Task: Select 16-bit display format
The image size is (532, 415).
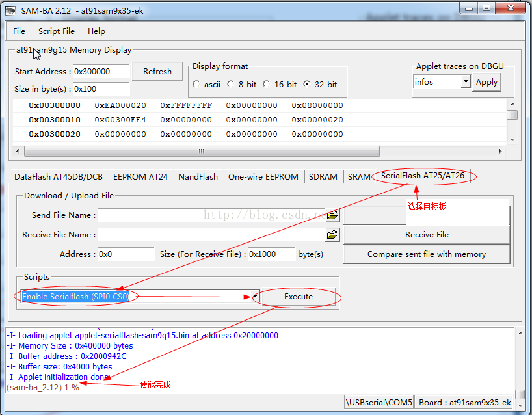Action: pyautogui.click(x=267, y=84)
